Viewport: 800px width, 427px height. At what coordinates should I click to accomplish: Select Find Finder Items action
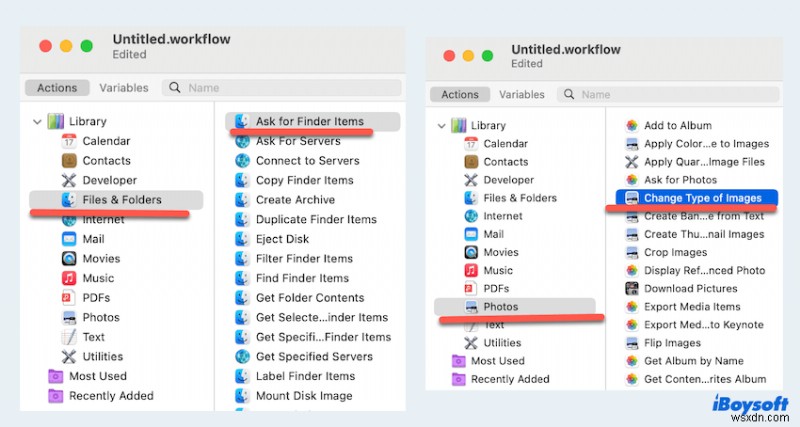(x=303, y=278)
